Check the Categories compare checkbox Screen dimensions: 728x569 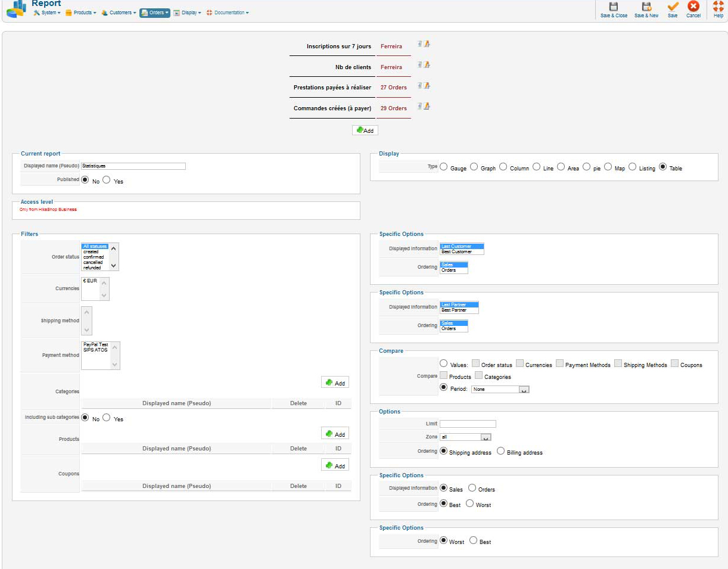click(479, 375)
